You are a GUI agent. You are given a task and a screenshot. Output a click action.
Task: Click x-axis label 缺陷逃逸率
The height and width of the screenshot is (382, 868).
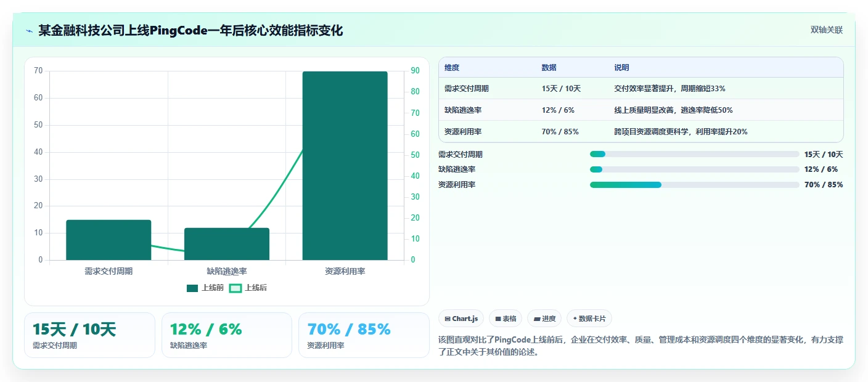[227, 271]
